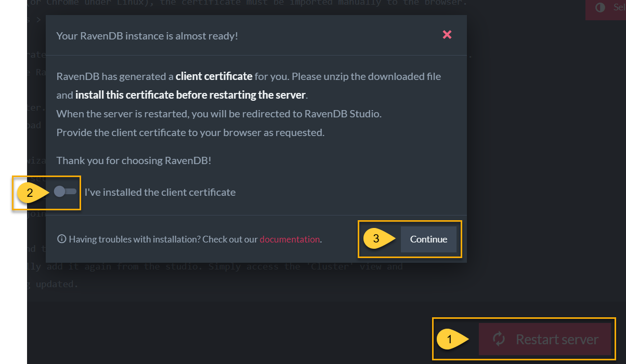Click the Continue button
The height and width of the screenshot is (364, 626).
point(428,239)
